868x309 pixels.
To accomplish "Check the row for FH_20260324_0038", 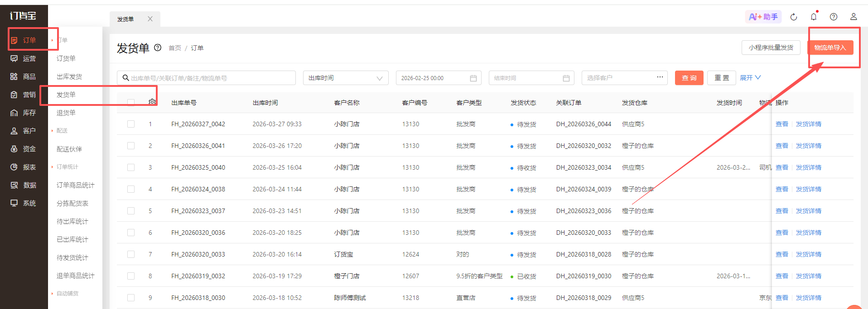I will tap(131, 189).
